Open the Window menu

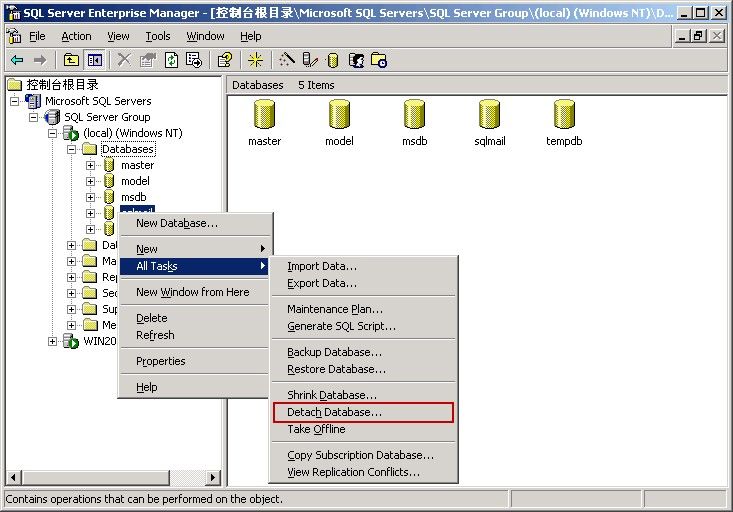coord(205,36)
